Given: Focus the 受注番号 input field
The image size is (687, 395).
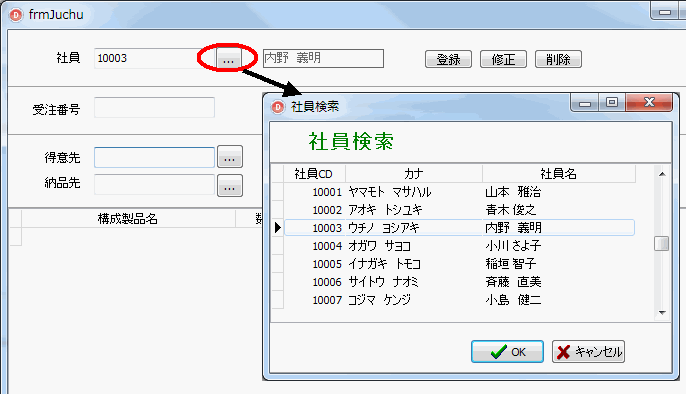Looking at the screenshot, I should [154, 108].
